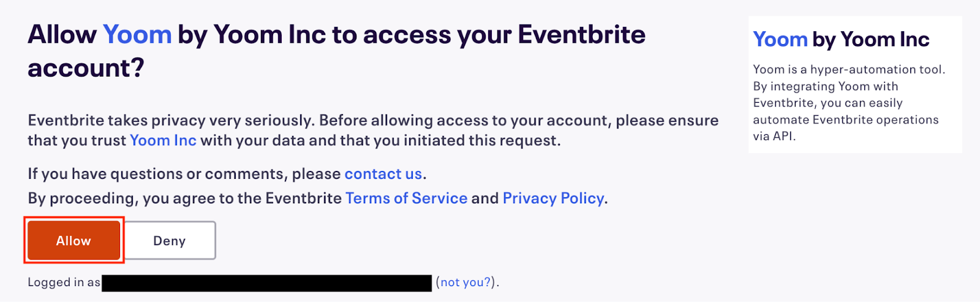Click "by Yoom Inc" in the right card title
The height and width of the screenshot is (302, 980).
[x=870, y=40]
